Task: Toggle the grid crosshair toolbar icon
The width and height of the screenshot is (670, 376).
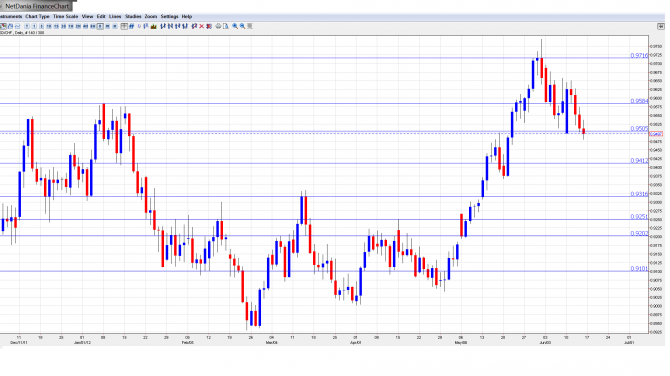Action: [x=124, y=26]
